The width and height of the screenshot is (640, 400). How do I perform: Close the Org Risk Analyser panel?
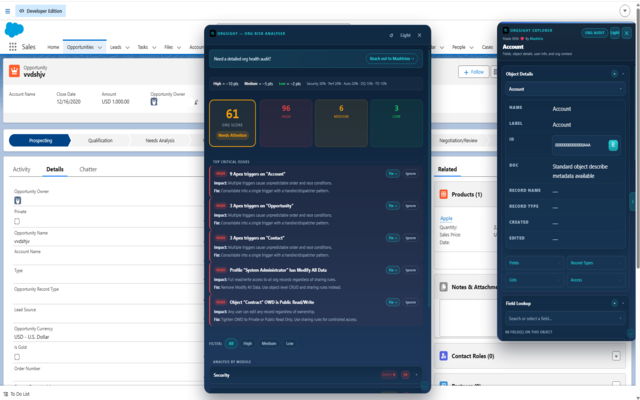pyautogui.click(x=419, y=36)
